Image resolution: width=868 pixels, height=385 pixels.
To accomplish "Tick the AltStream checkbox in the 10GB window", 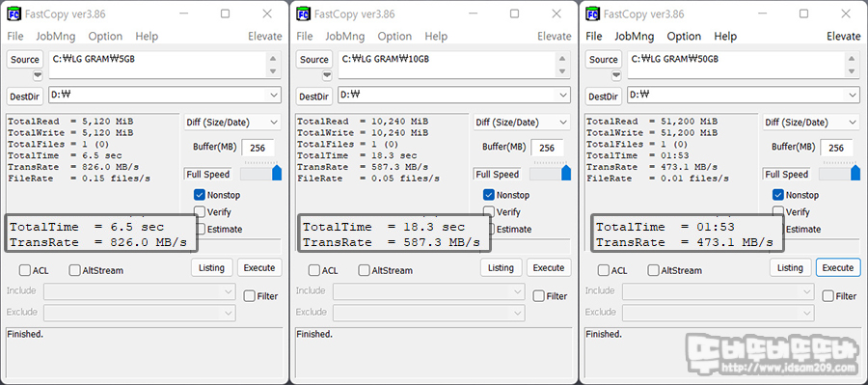I will (365, 270).
